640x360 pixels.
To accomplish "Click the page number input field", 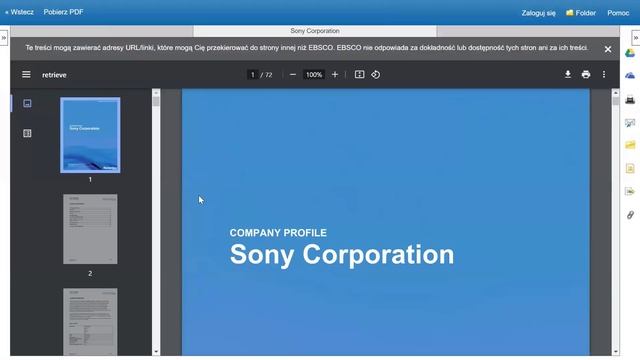I will 252,75.
